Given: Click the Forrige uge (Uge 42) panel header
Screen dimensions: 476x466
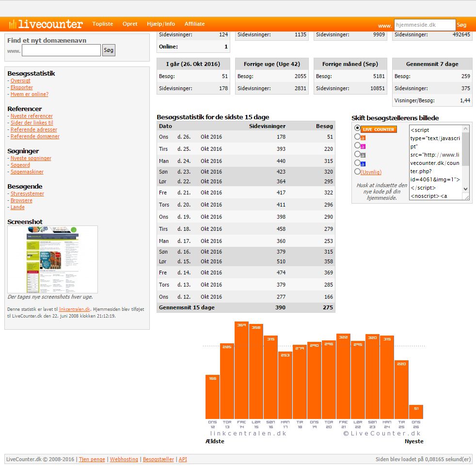Looking at the screenshot, I should (x=272, y=64).
